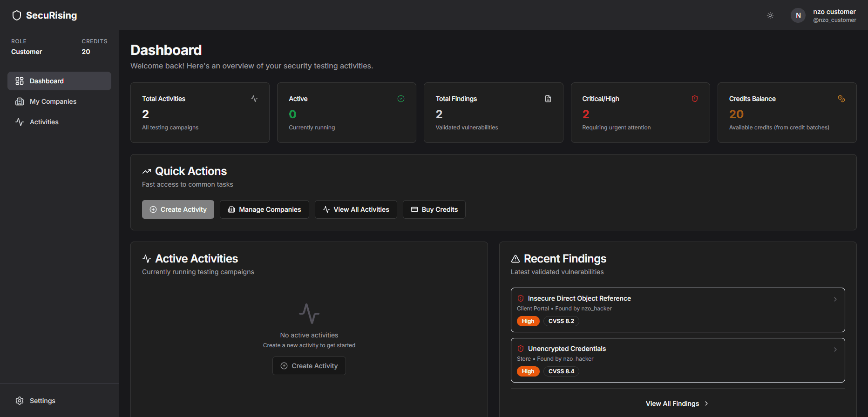Click the building icon on Manage Companies
Screen dimensions: 868x417
231,209
